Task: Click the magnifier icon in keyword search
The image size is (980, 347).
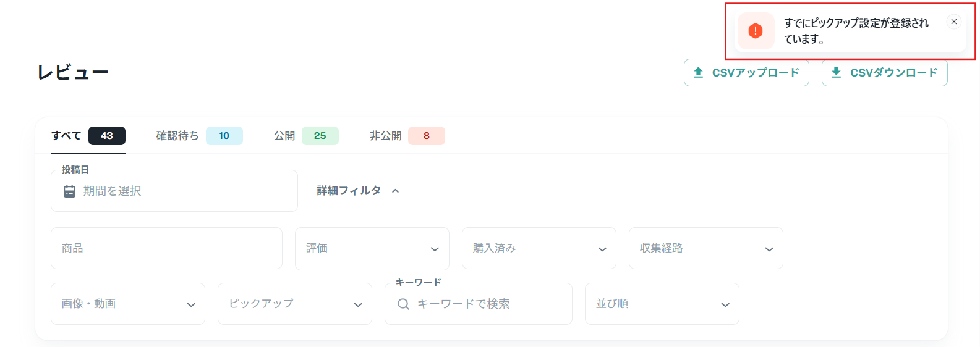Action: point(403,304)
